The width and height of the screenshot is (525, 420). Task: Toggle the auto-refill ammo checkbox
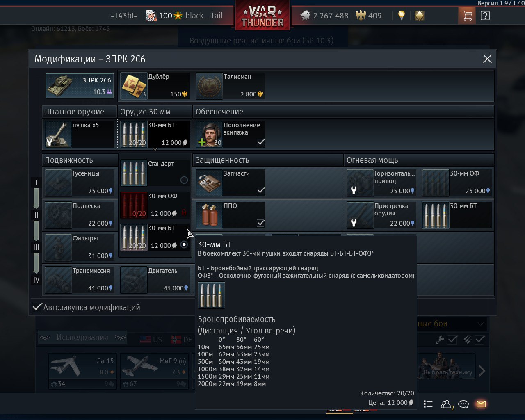pos(480,340)
